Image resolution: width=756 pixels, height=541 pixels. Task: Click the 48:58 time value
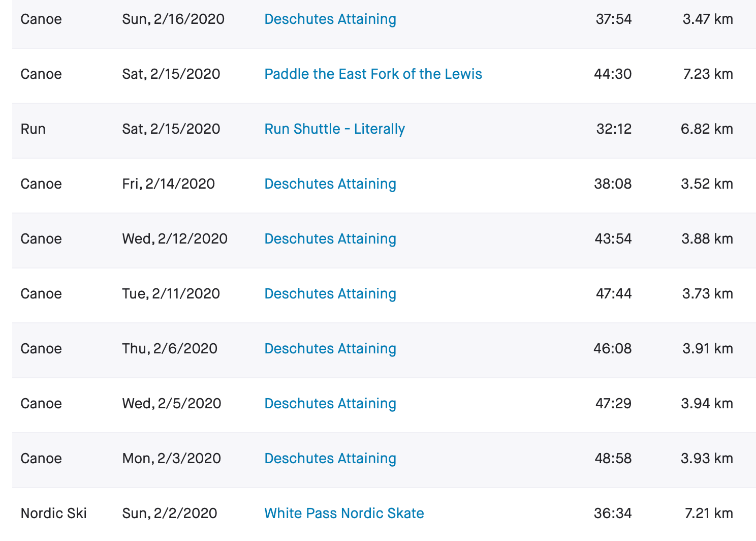click(x=613, y=459)
